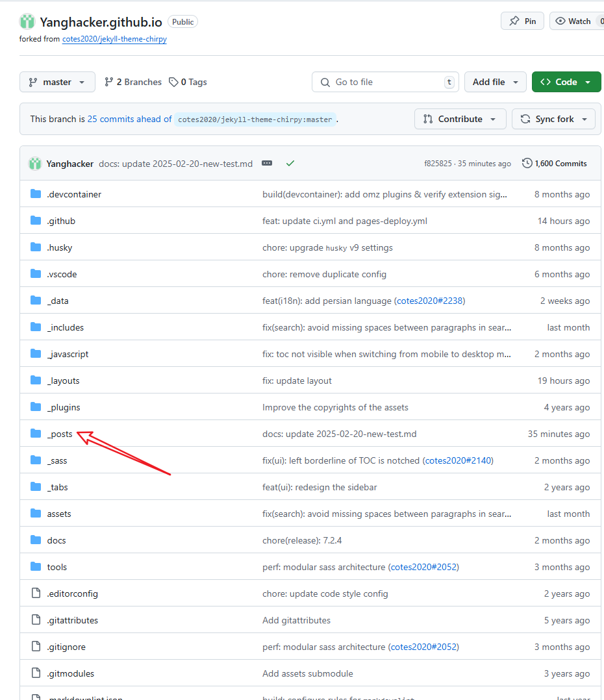Screen dimensions: 604x700
Task: Open the .gitignore file name
Action: click(x=66, y=647)
